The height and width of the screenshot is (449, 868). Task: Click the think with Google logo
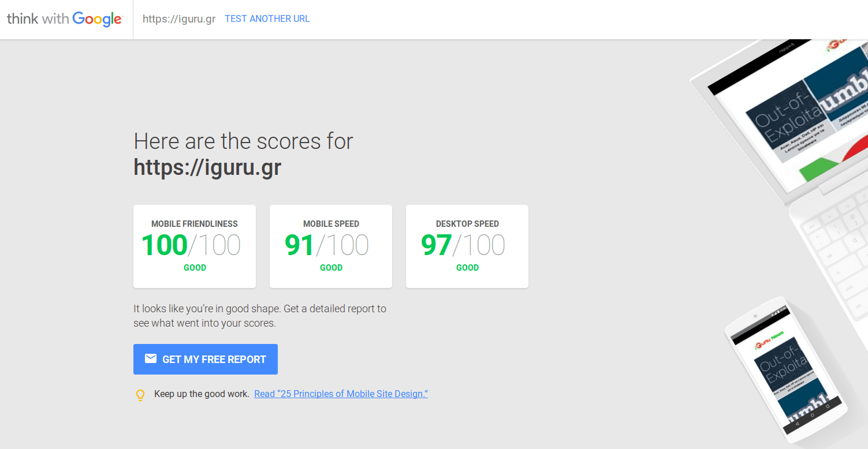coord(64,19)
